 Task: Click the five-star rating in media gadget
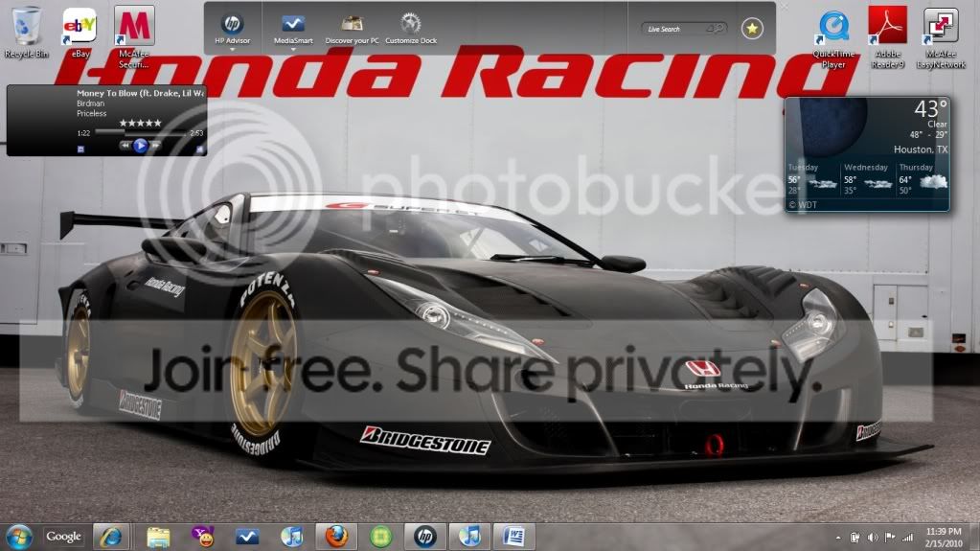pyautogui.click(x=140, y=123)
